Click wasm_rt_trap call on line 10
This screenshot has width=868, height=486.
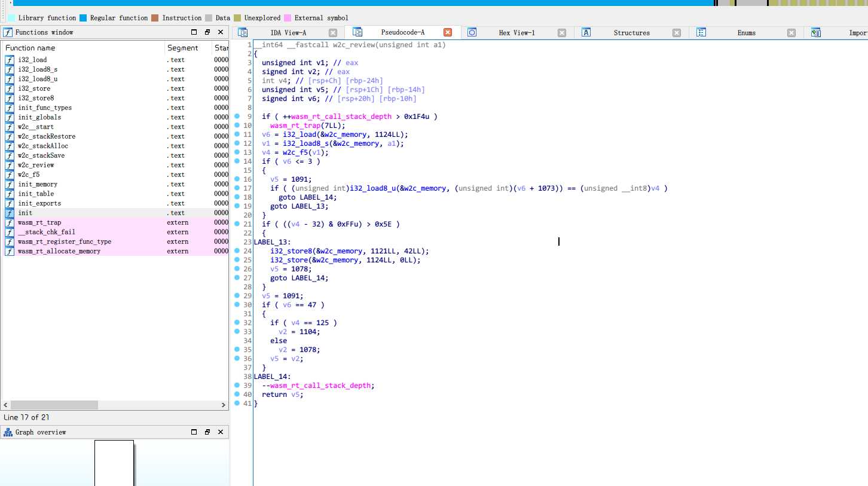click(x=295, y=126)
